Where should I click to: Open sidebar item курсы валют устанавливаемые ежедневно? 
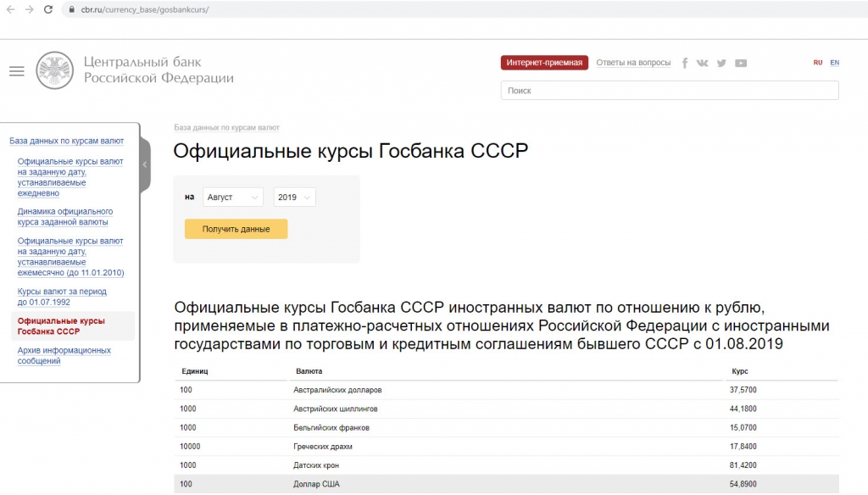70,177
